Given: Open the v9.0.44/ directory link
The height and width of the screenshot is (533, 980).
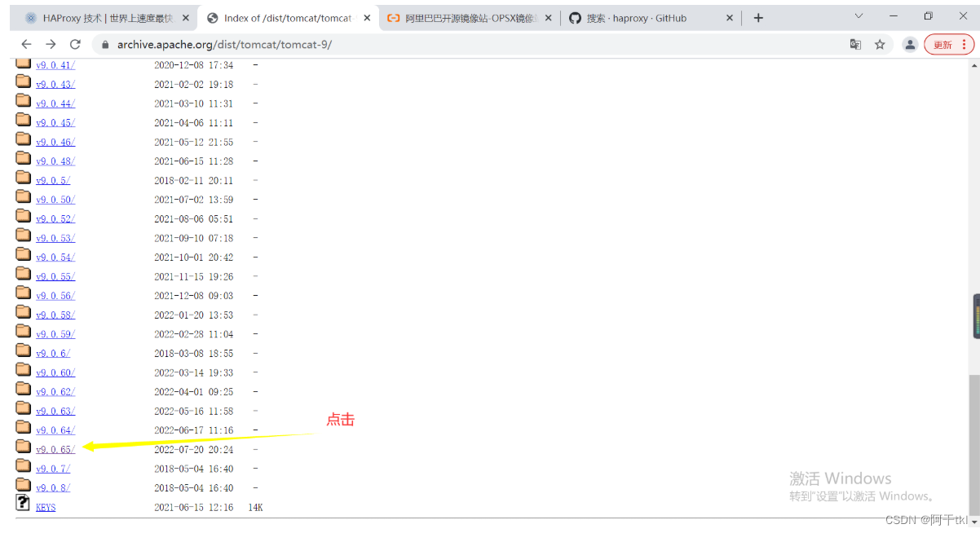Looking at the screenshot, I should click(55, 104).
